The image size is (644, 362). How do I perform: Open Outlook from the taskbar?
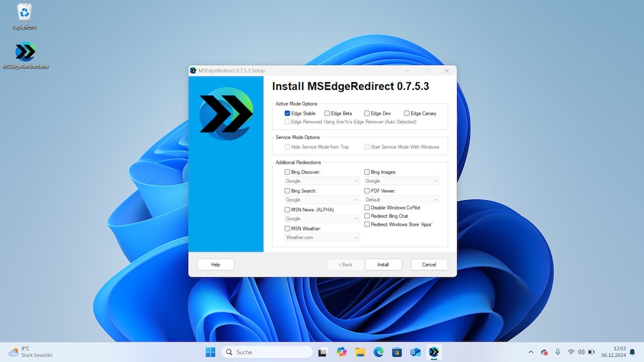point(415,352)
